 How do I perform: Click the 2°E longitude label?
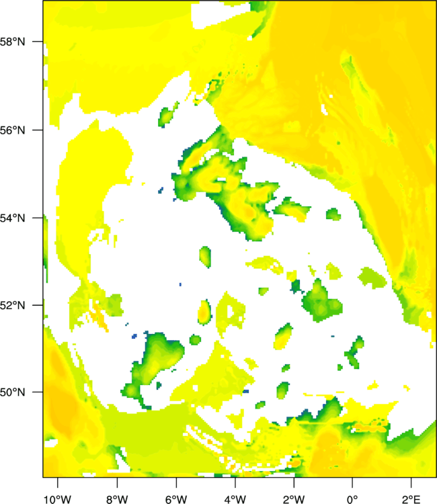(411, 499)
